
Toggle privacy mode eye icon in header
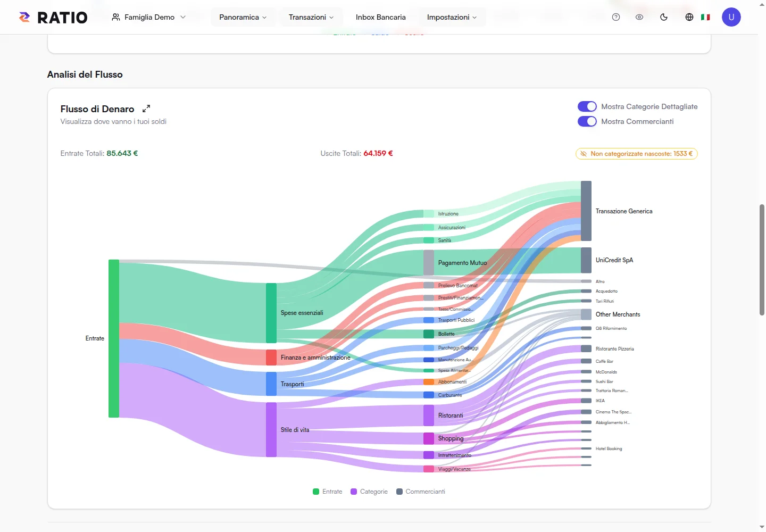click(639, 17)
